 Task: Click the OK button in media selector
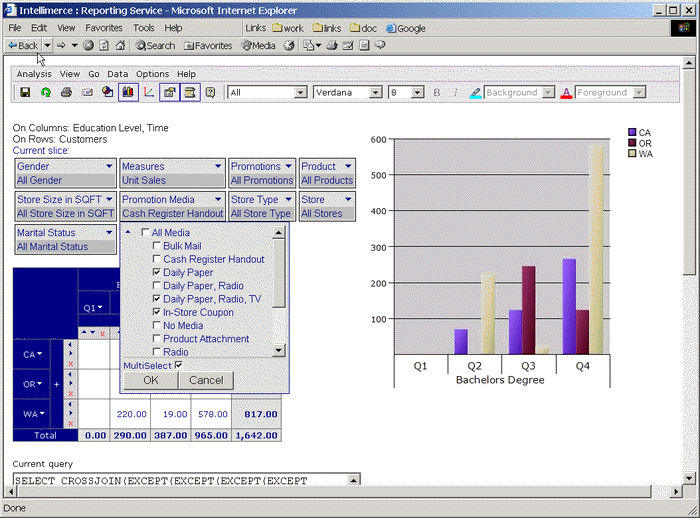[151, 380]
